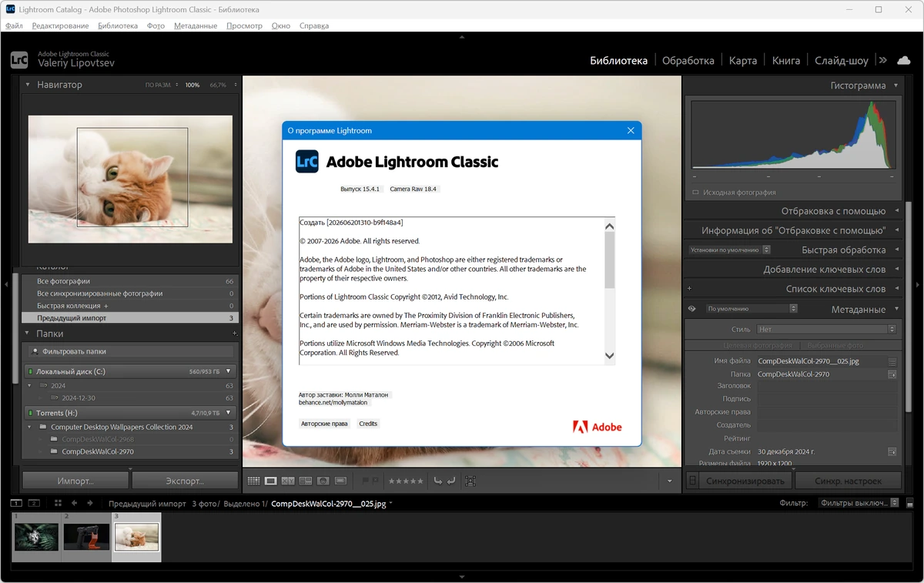Open the toolbar content dropdown arrow

(669, 481)
